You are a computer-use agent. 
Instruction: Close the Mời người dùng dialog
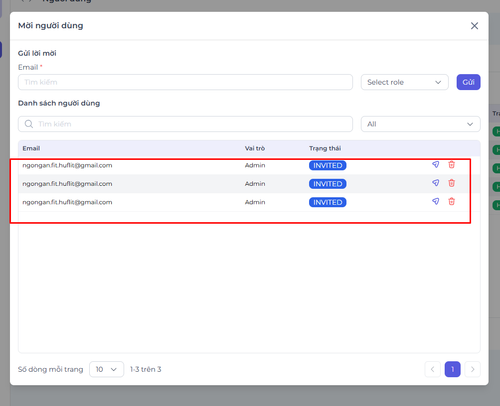[474, 26]
